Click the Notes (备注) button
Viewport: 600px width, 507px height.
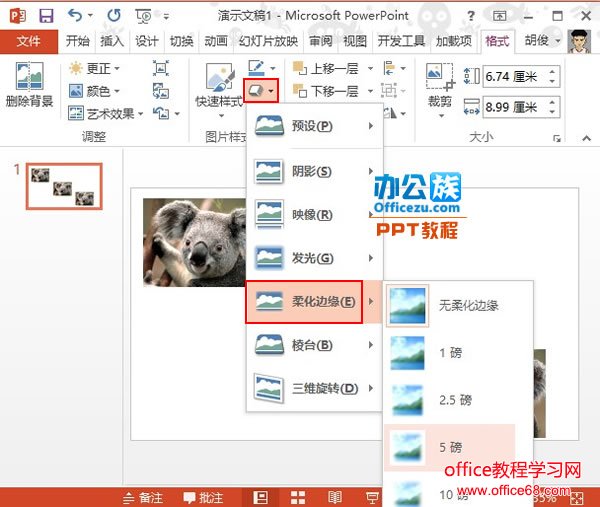[x=143, y=497]
